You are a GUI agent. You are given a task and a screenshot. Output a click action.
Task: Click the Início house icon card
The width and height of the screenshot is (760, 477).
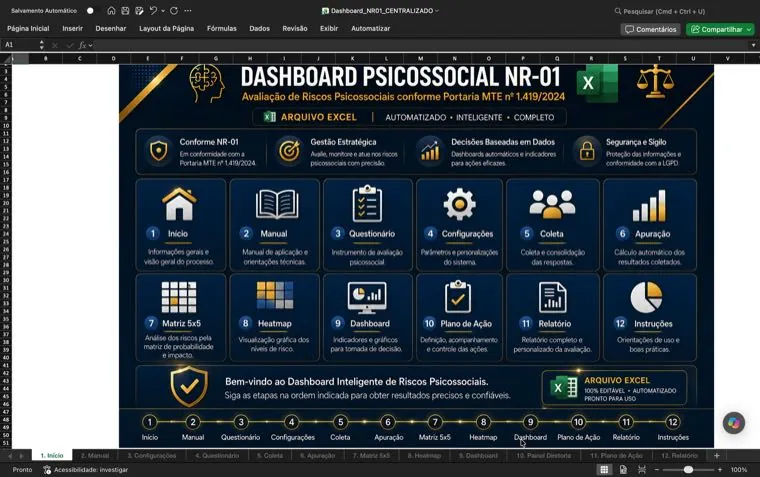(x=179, y=204)
